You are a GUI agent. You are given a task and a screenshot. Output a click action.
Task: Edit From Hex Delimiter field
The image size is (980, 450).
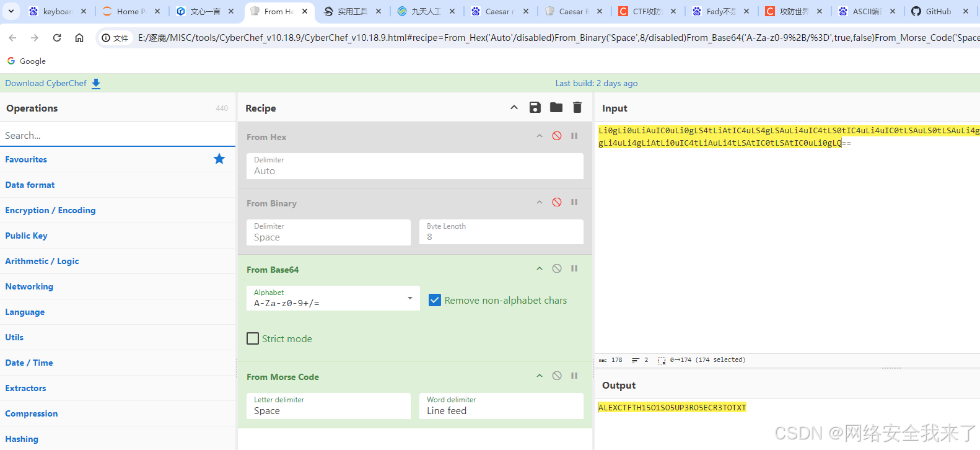pos(415,166)
